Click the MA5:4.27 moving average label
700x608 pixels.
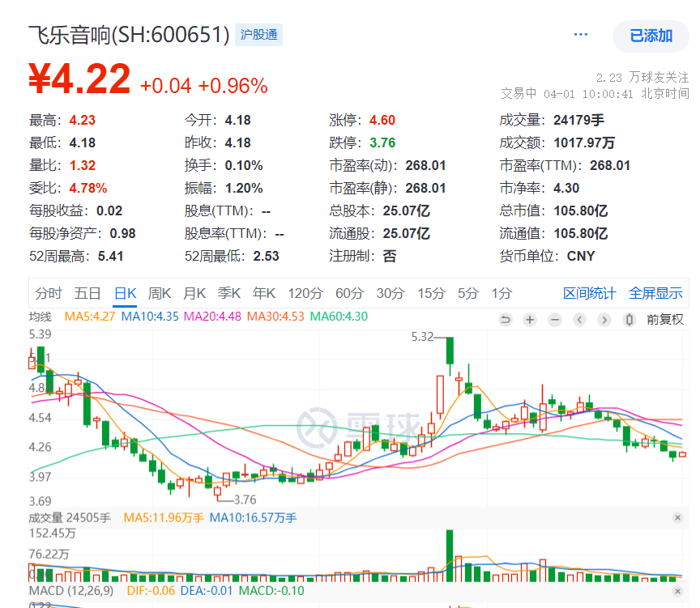90,317
